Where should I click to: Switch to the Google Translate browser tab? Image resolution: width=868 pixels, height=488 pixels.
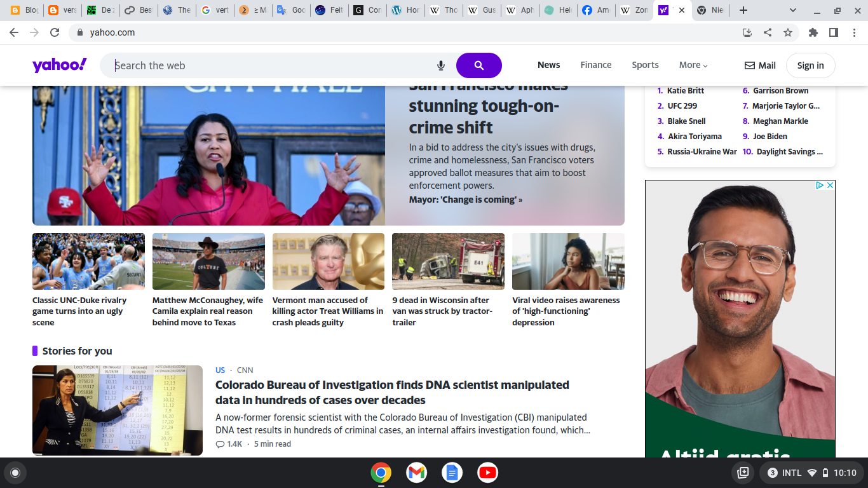click(x=291, y=10)
